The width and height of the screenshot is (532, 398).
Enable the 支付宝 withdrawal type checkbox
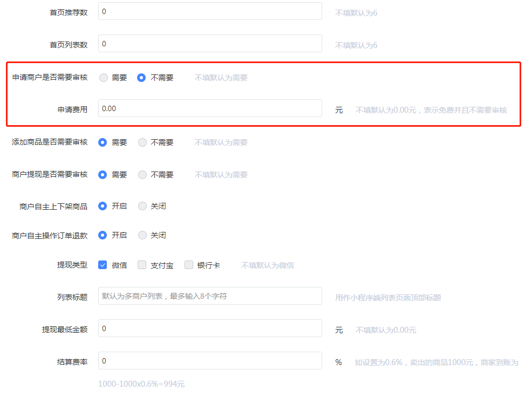point(142,265)
